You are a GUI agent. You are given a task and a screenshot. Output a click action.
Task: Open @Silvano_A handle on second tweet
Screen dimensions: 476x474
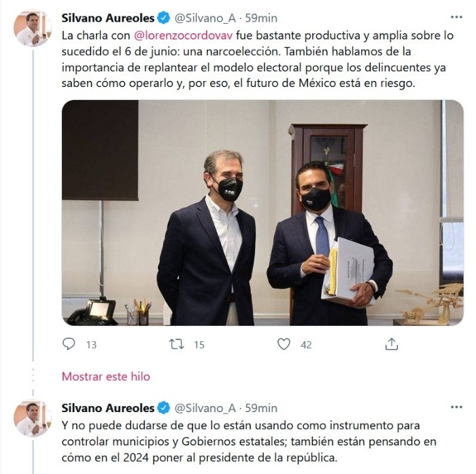(205, 408)
